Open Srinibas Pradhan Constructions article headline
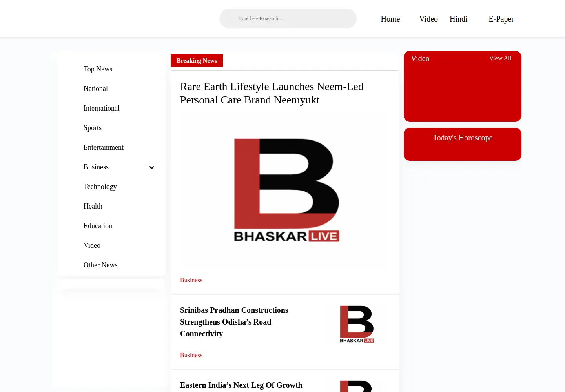This screenshot has width=565, height=392. [234, 322]
